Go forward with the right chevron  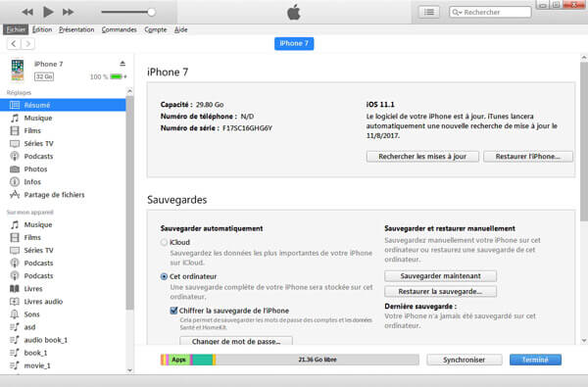tap(27, 44)
